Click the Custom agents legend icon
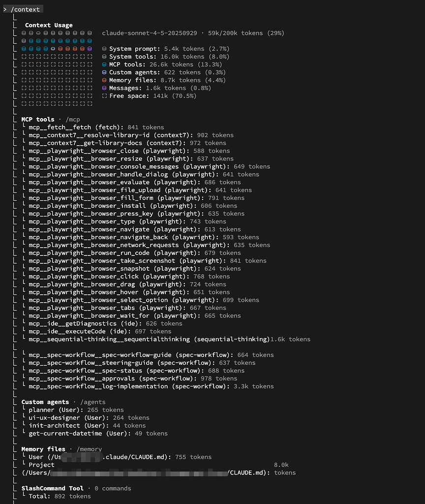 coord(104,72)
